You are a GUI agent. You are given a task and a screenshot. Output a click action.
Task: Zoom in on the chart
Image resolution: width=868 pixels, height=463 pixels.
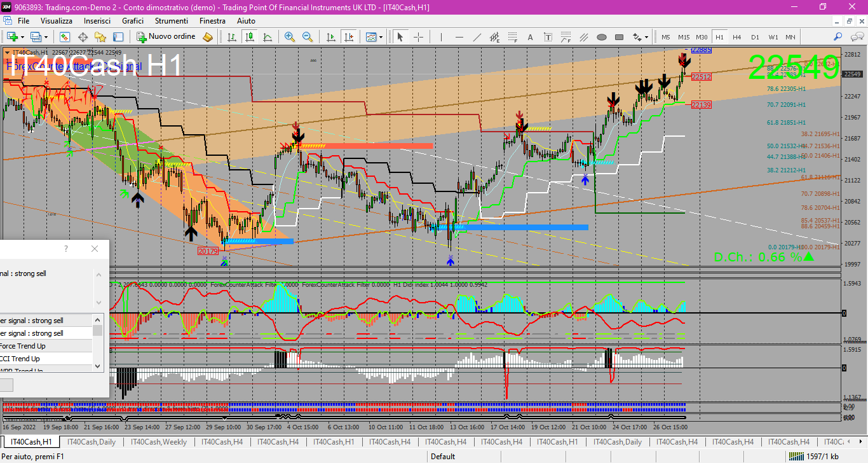tap(290, 37)
